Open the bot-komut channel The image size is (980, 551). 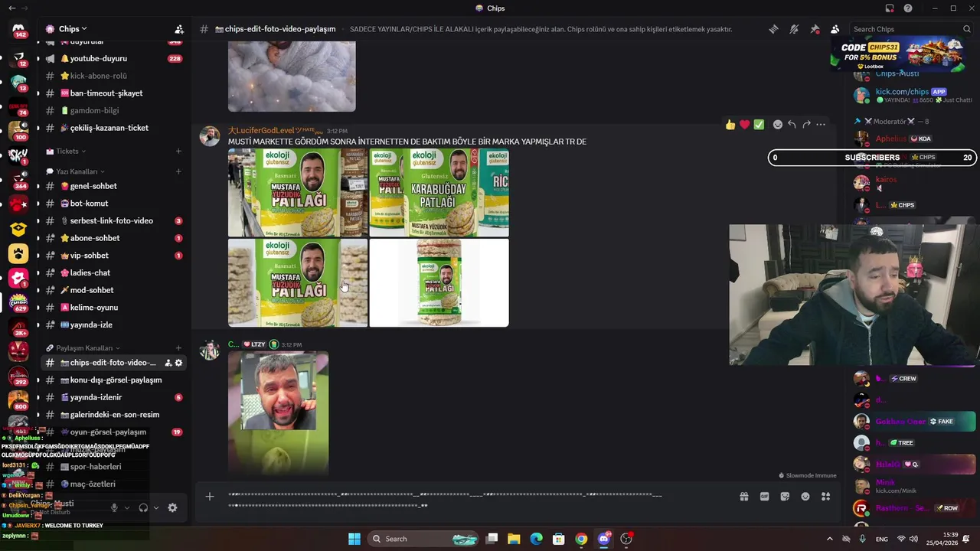pyautogui.click(x=113, y=204)
